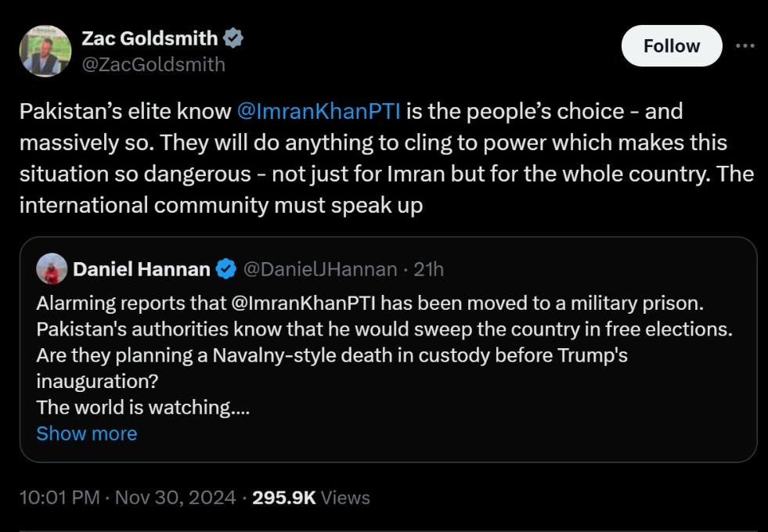This screenshot has width=768, height=532.
Task: Open the @ZacGoldsmith handle link
Action: 153,65
